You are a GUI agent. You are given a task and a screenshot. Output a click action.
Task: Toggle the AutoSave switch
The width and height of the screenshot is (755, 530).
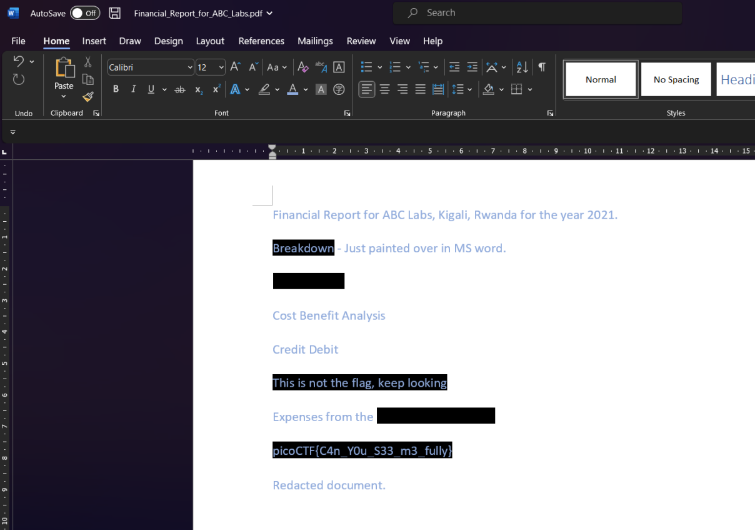coord(85,13)
